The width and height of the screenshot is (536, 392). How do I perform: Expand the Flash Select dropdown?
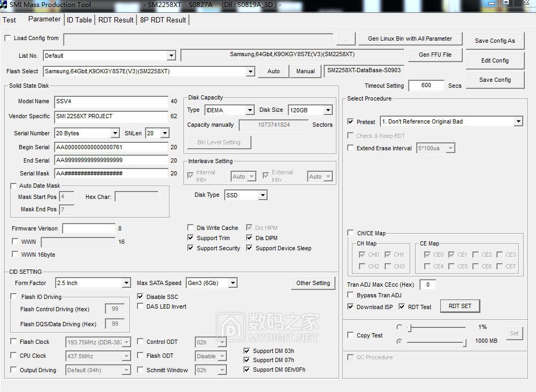tap(250, 72)
